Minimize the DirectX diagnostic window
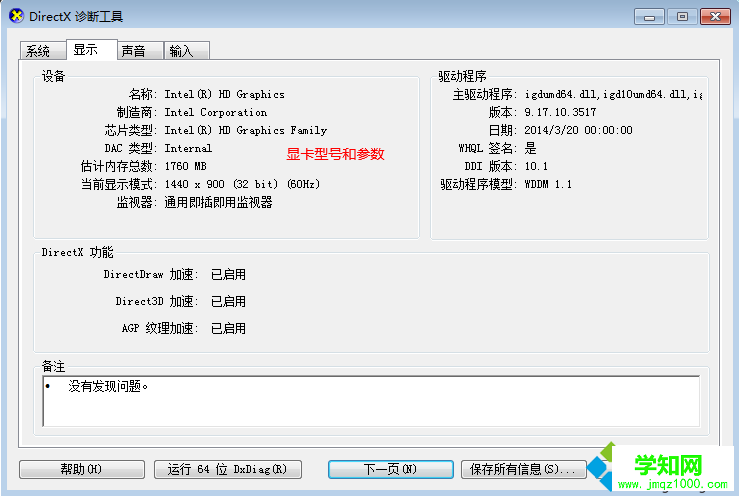The height and width of the screenshot is (496, 739). tap(649, 17)
